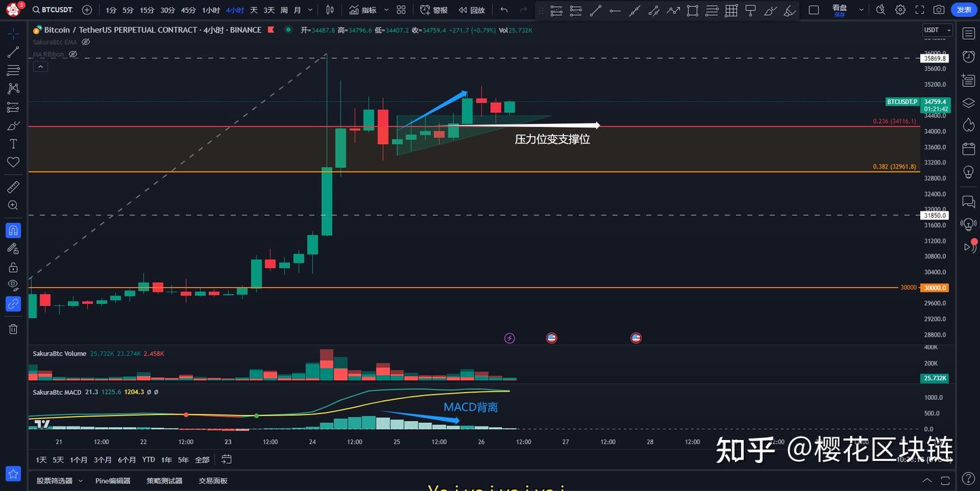Open the Fibonacci tools in left sidebar
980x491 pixels.
pyautogui.click(x=13, y=70)
